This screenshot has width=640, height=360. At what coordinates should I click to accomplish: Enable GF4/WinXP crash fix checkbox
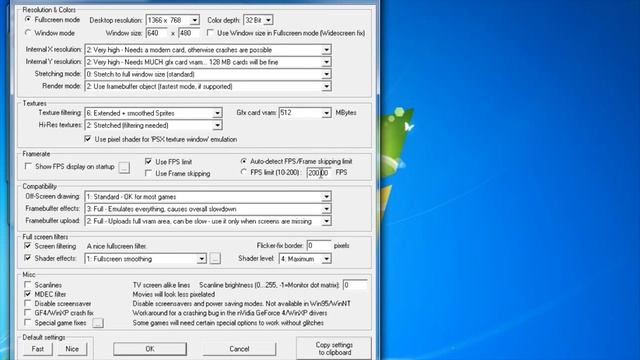coord(28,313)
